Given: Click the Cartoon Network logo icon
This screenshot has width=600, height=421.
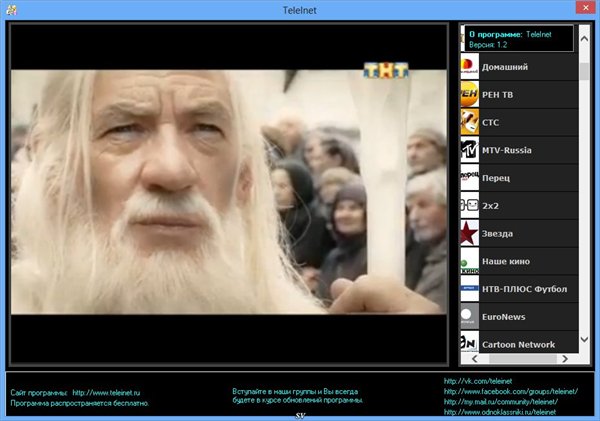Looking at the screenshot, I should (x=470, y=342).
